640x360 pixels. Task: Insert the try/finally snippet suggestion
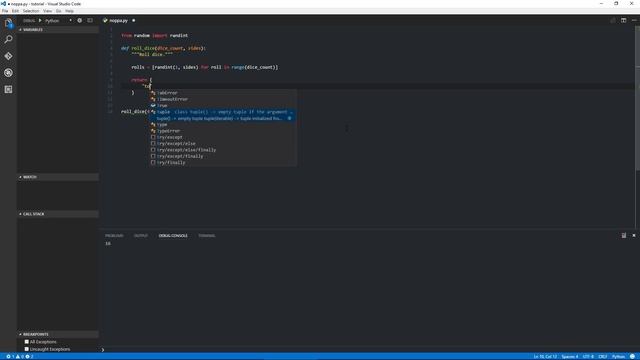coord(222,162)
